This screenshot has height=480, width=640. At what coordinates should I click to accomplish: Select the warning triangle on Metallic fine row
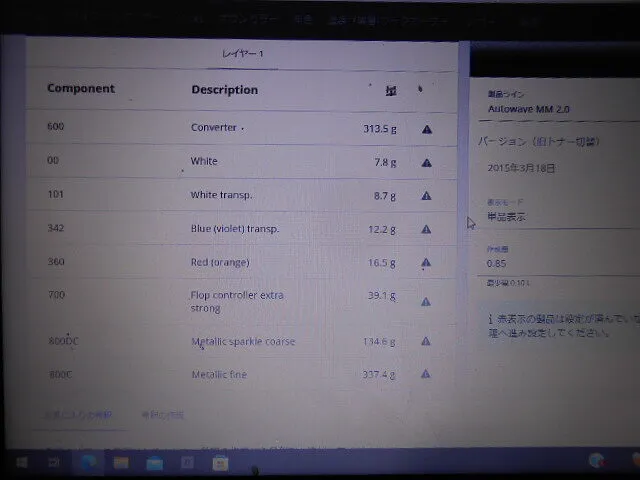[426, 375]
